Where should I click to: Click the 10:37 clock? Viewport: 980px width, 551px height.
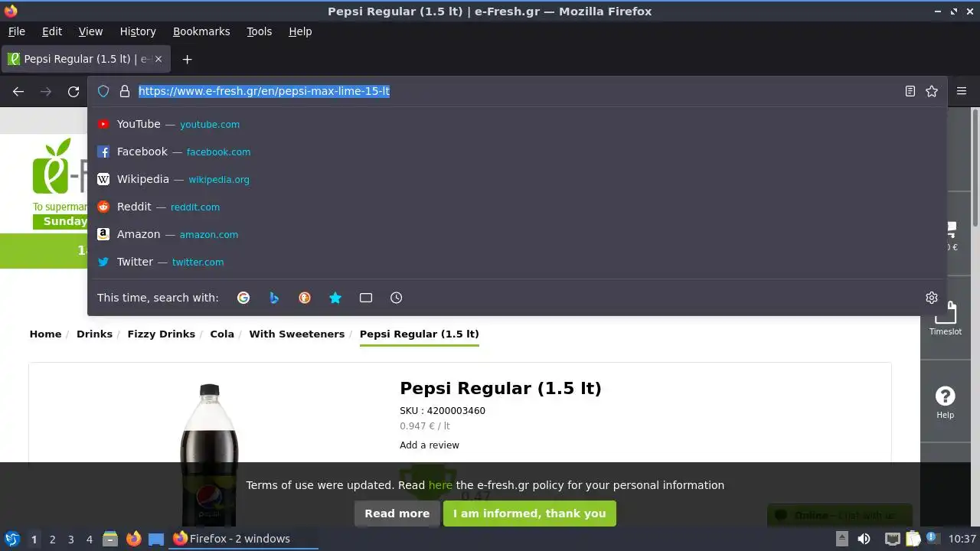[x=962, y=539]
